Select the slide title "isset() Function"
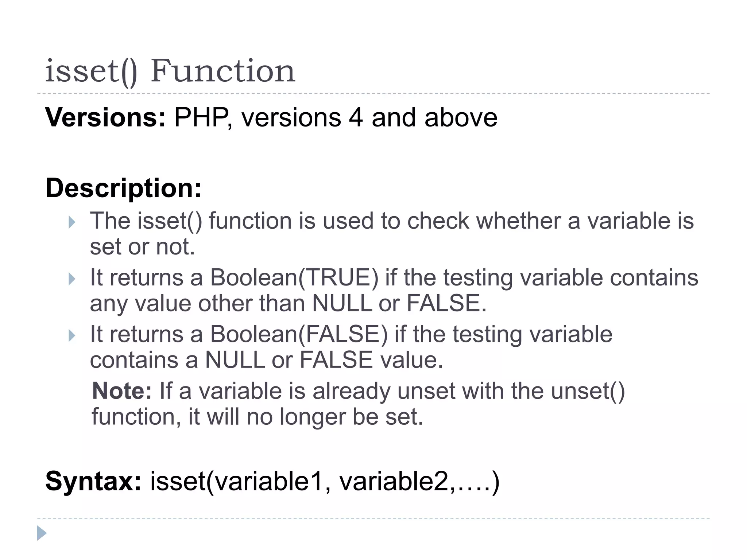Viewport: 747px width, 560px height. (x=170, y=71)
